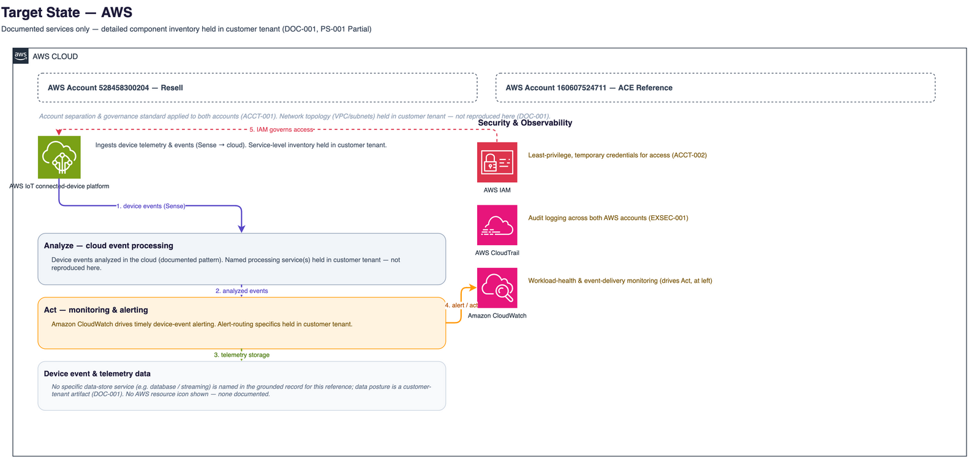Click the Workload-health & event-delivery monitoring note
Image resolution: width=980 pixels, height=458 pixels.
(x=620, y=281)
